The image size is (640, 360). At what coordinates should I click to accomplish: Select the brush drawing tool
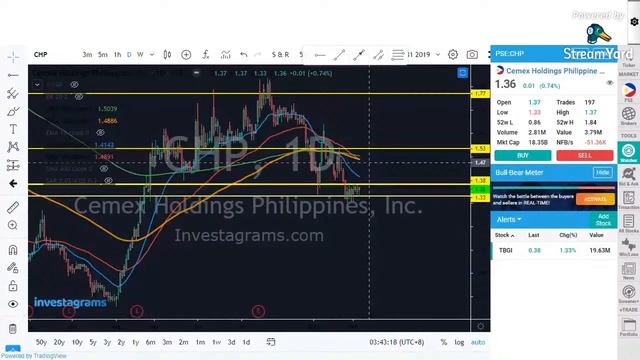(x=13, y=111)
